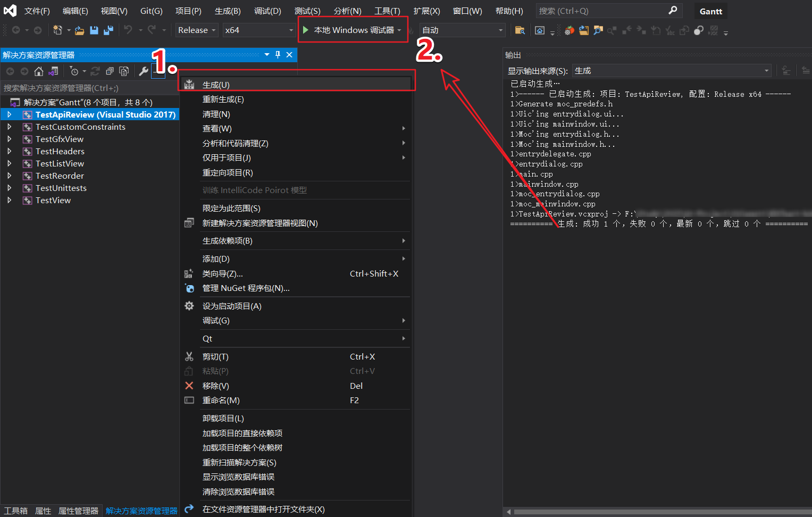812x517 pixels.
Task: Click the Open File folder icon
Action: (x=79, y=30)
